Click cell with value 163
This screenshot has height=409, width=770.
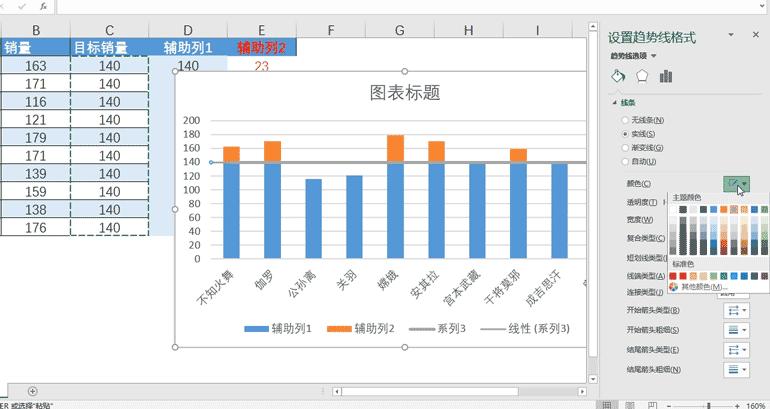tap(35, 66)
